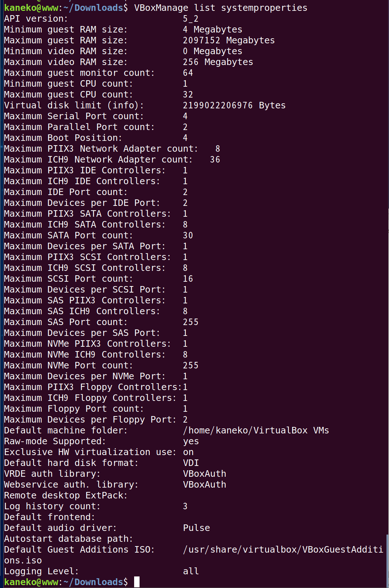Click the 'Webservice auth. library:' line
This screenshot has height=588, width=389.
click(115, 484)
